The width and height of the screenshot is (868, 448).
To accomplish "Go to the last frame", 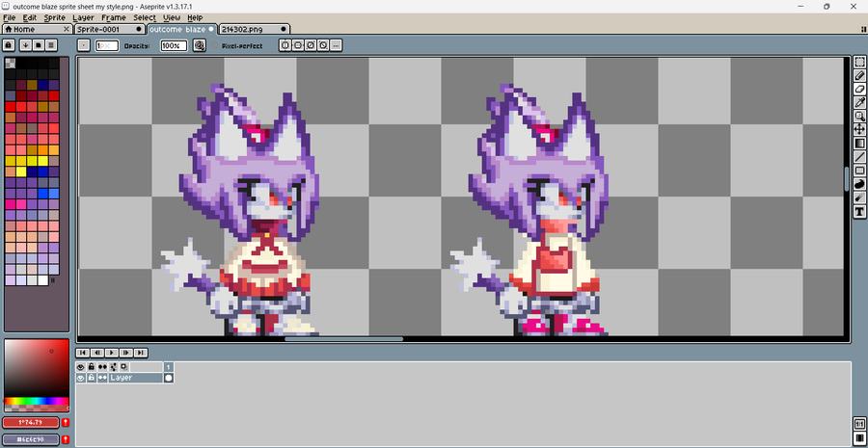I will [141, 353].
